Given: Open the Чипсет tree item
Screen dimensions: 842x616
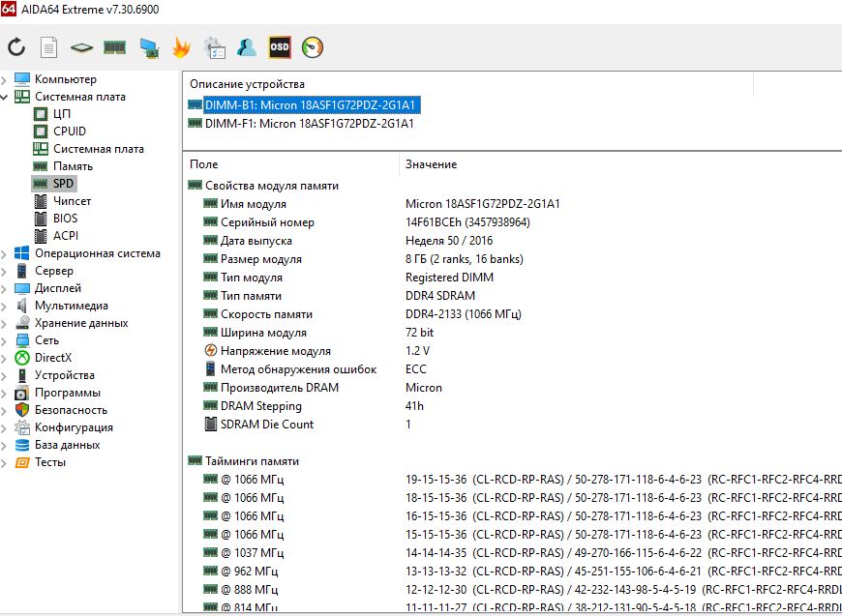Looking at the screenshot, I should coord(72,201).
